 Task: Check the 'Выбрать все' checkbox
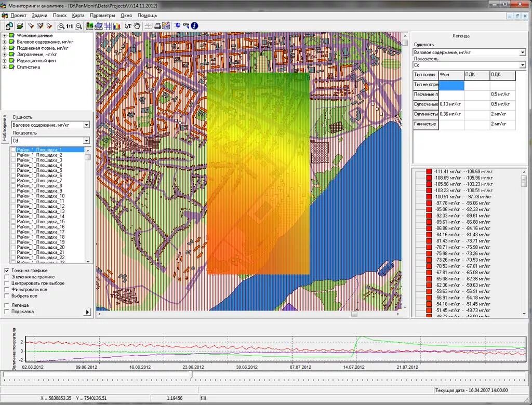pos(7,295)
